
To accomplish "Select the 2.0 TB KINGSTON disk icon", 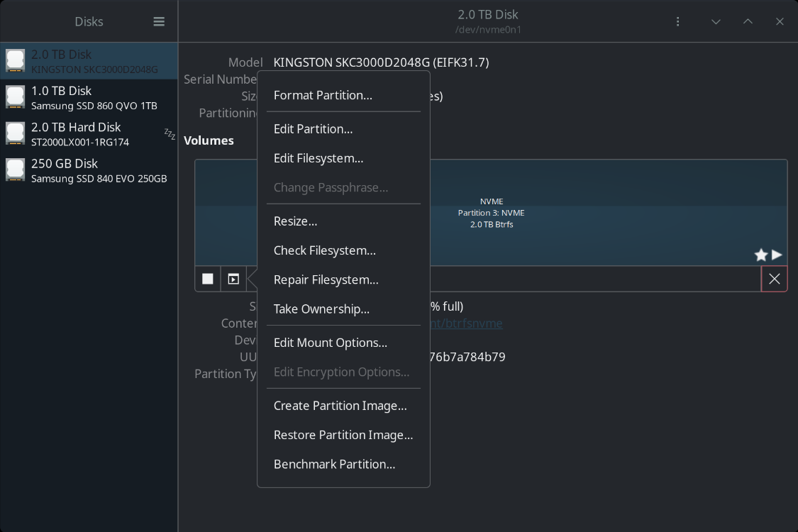I will (x=16, y=60).
